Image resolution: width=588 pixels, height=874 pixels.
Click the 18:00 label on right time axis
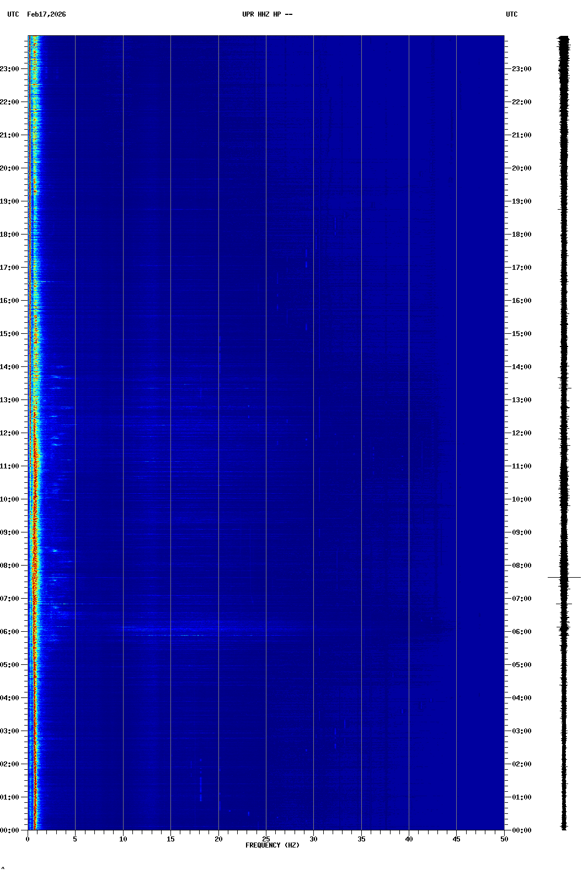coord(521,235)
